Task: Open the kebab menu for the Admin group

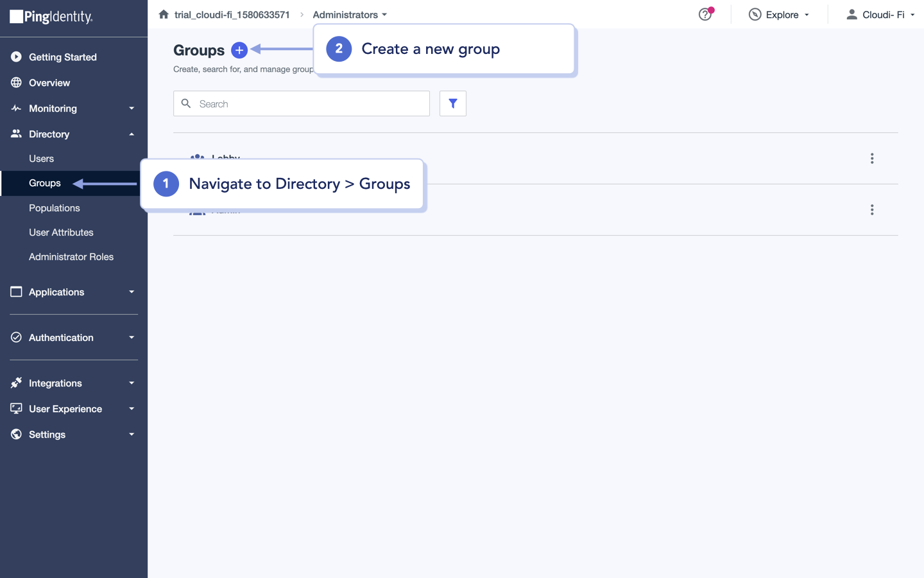Action: [872, 209]
